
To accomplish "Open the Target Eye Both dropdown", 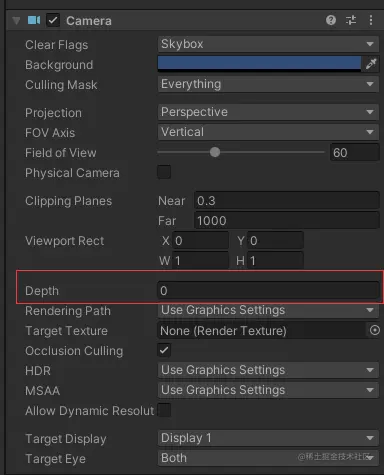I will pyautogui.click(x=268, y=458).
